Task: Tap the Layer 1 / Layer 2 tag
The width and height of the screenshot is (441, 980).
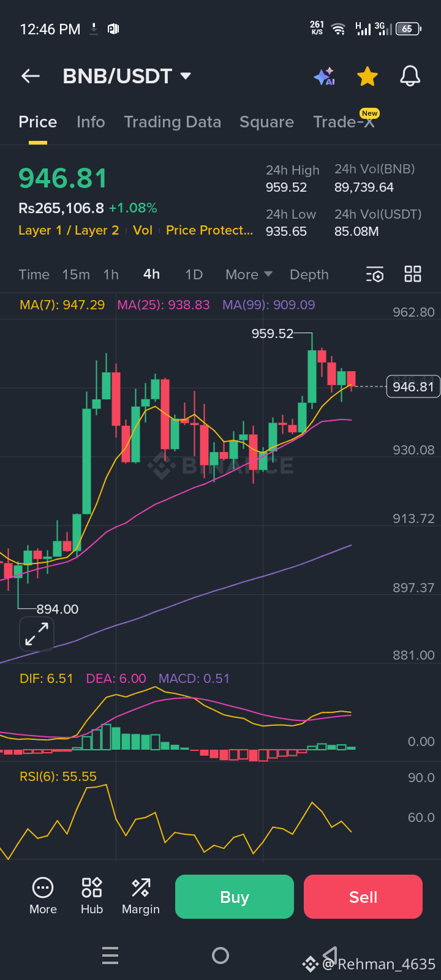Action: [x=69, y=230]
